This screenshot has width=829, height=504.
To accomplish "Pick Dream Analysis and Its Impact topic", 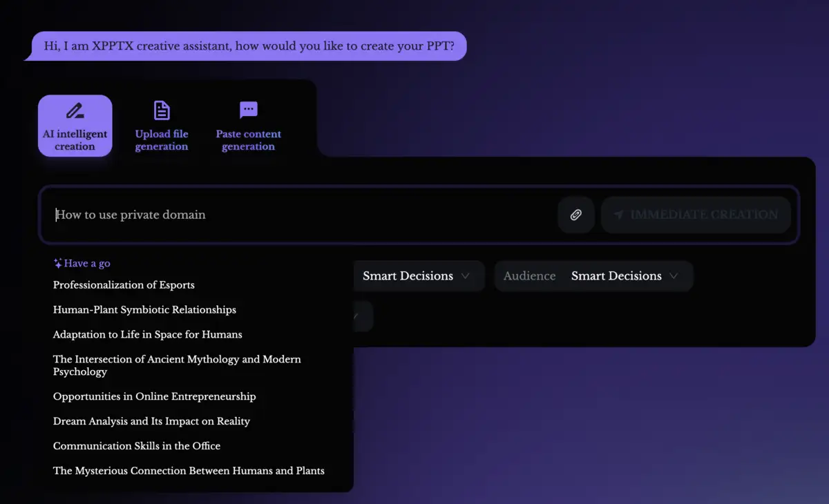I will [x=151, y=421].
